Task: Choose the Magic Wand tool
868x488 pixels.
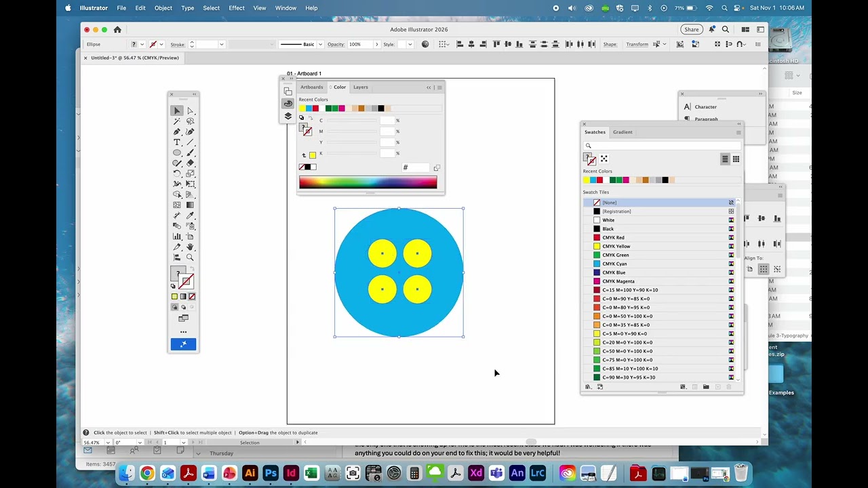Action: tap(177, 121)
